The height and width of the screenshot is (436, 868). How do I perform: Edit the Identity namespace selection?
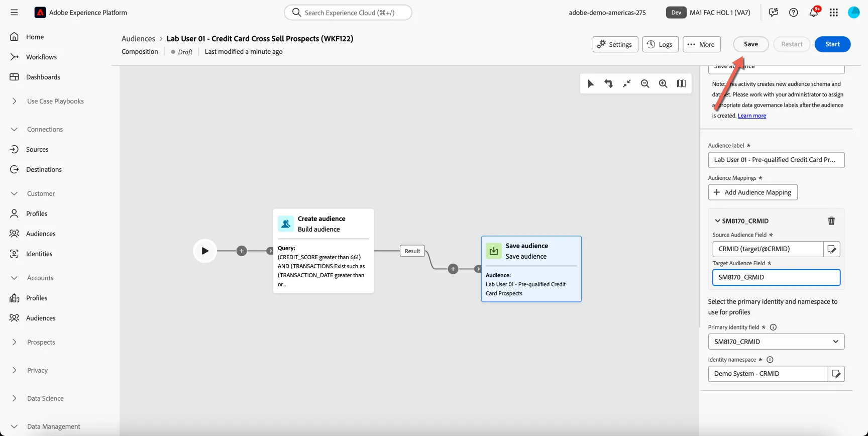click(x=836, y=374)
